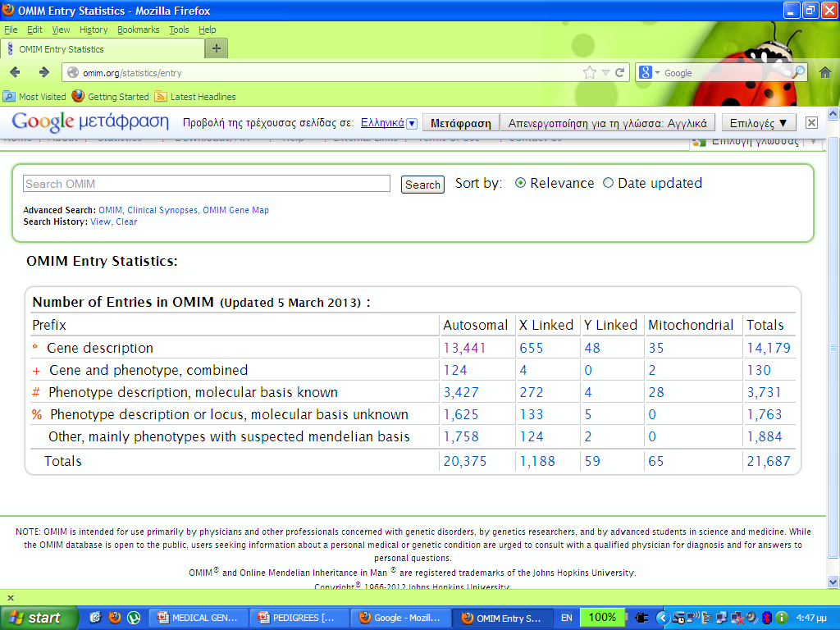Open the Clinical Synopses advanced search link
The image size is (840, 630).
coord(162,210)
